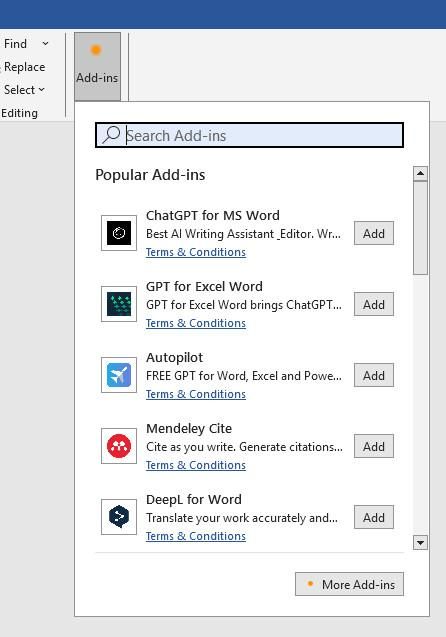
Task: Click the add-ins list scrollbar thumb
Action: [420, 228]
